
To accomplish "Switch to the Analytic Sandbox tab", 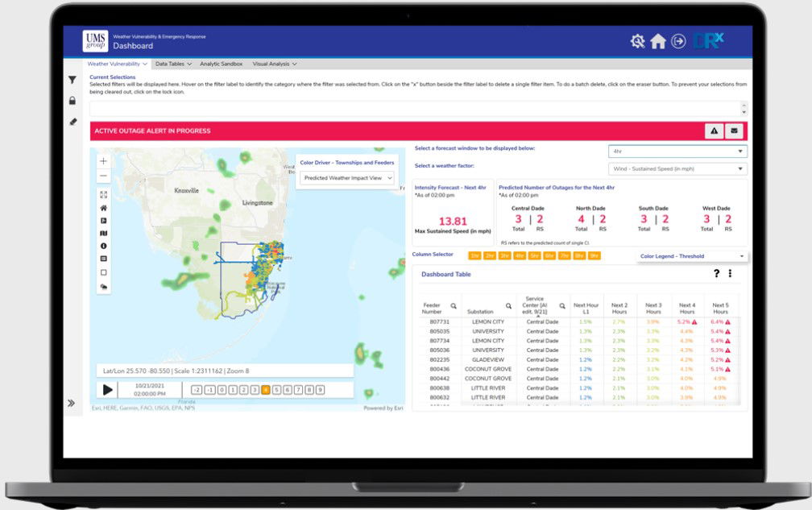I will 221,64.
